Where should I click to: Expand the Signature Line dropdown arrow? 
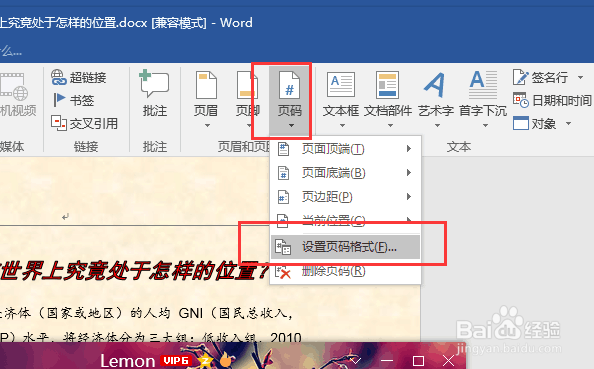click(x=580, y=78)
